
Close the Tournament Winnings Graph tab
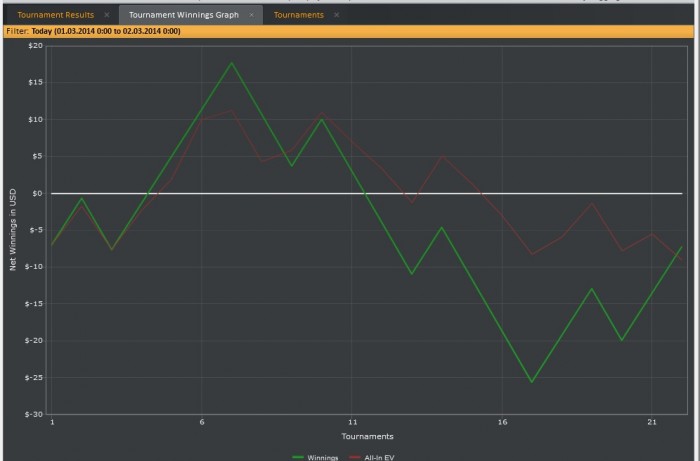pos(251,15)
